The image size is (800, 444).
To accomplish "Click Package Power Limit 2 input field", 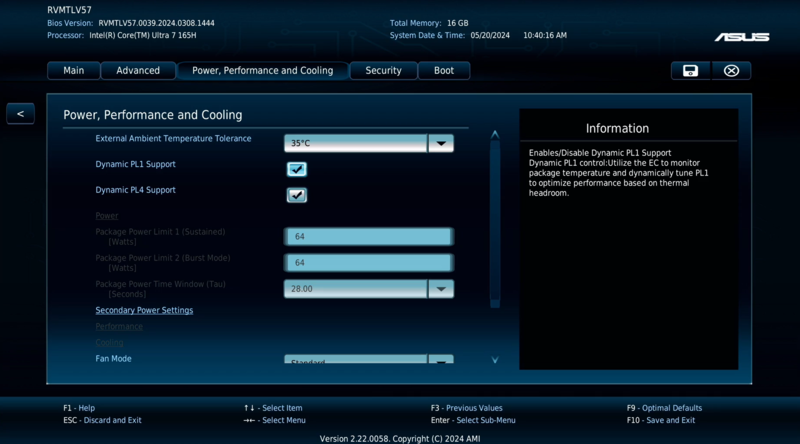I will 368,263.
